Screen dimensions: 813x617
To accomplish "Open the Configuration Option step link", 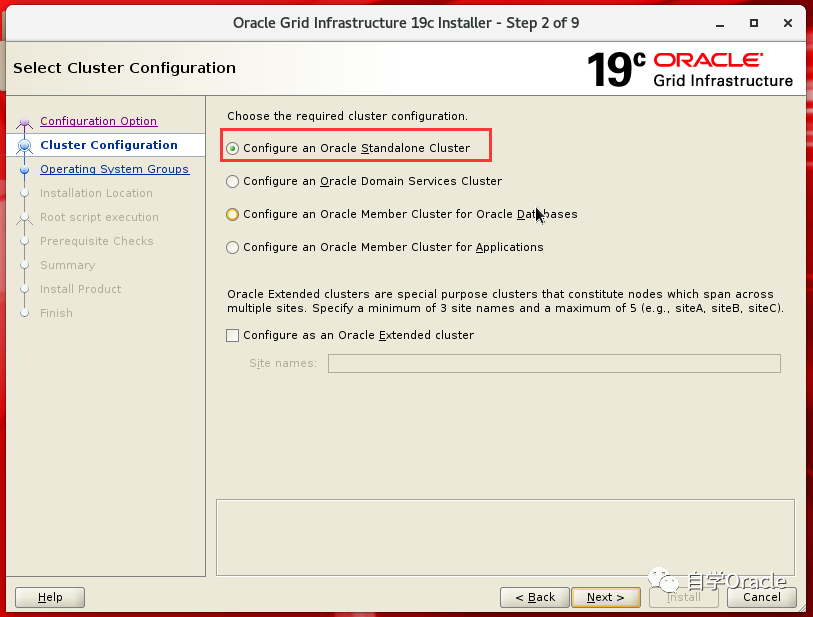I will pyautogui.click(x=99, y=121).
